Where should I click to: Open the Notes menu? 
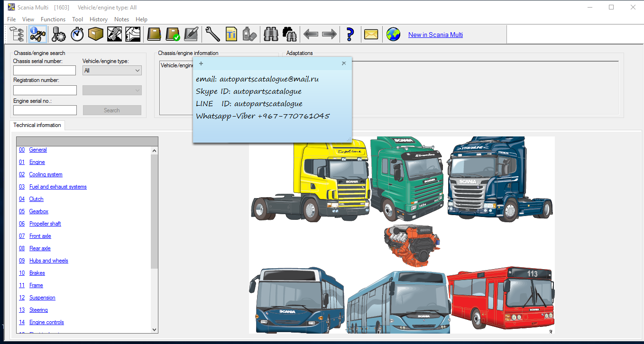[121, 19]
